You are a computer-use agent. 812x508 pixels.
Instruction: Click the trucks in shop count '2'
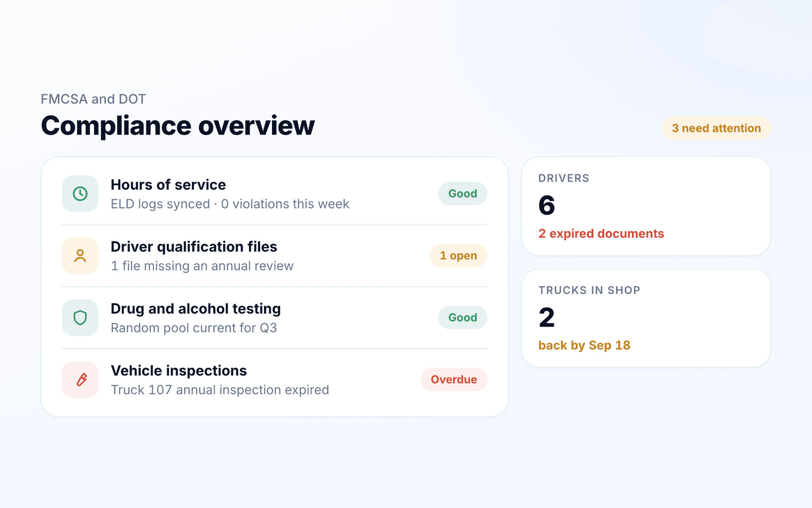pyautogui.click(x=547, y=317)
